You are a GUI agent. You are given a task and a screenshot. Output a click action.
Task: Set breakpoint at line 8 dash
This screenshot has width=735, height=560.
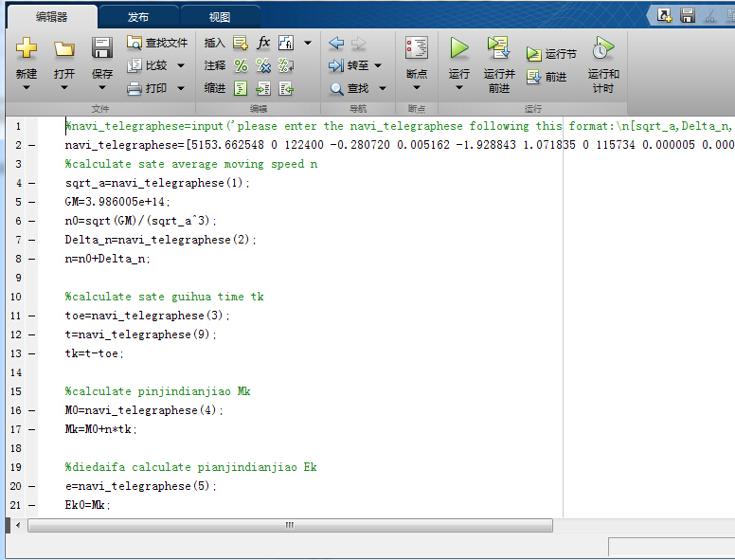[31, 259]
